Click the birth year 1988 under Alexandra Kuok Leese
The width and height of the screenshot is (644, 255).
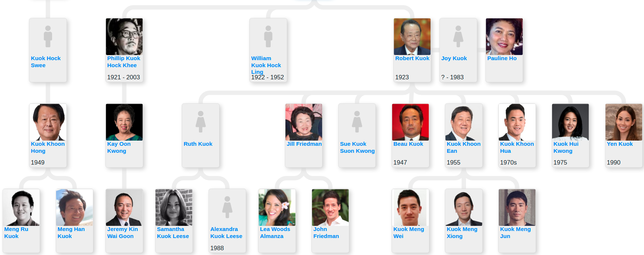point(217,248)
